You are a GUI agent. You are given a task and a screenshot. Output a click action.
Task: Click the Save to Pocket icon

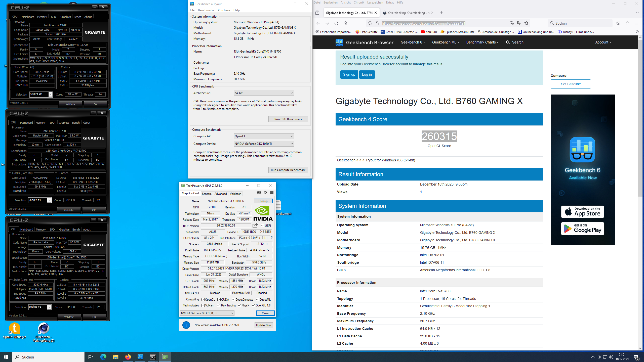click(x=618, y=23)
